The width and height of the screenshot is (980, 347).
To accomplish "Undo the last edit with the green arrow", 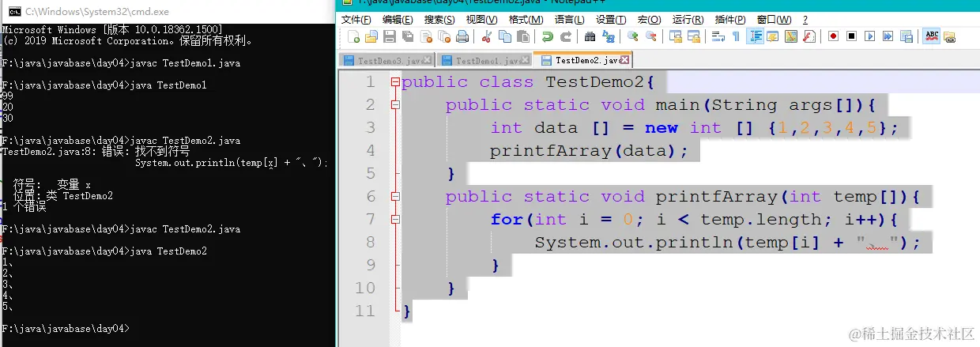I will click(547, 36).
